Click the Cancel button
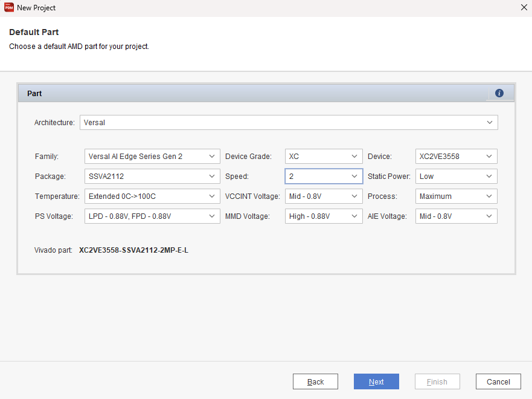The height and width of the screenshot is (399, 532). (x=498, y=381)
